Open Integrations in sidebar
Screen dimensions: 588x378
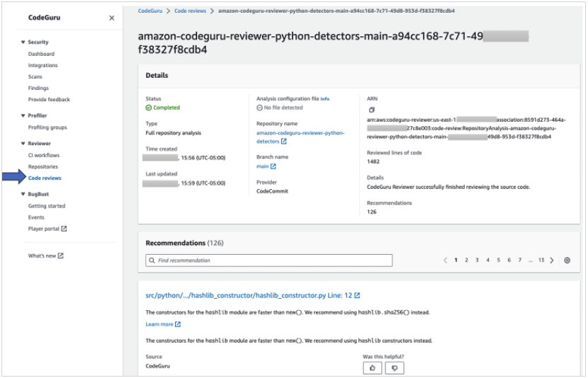(43, 65)
